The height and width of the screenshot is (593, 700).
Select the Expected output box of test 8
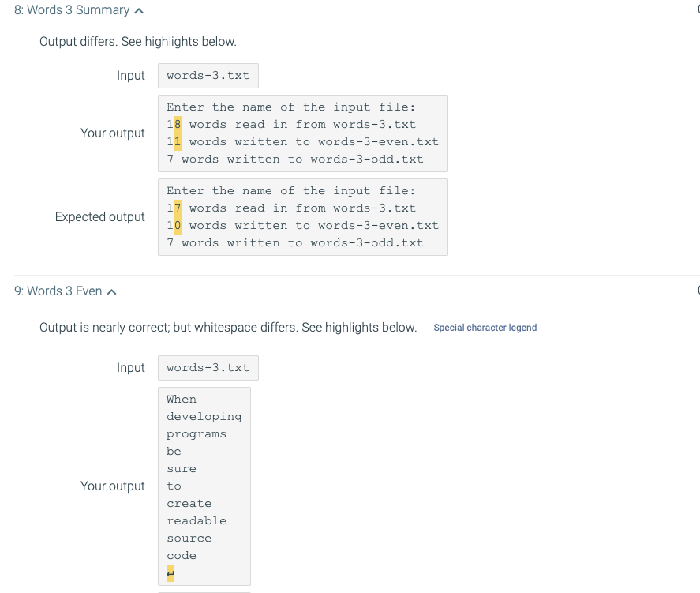[x=303, y=216]
